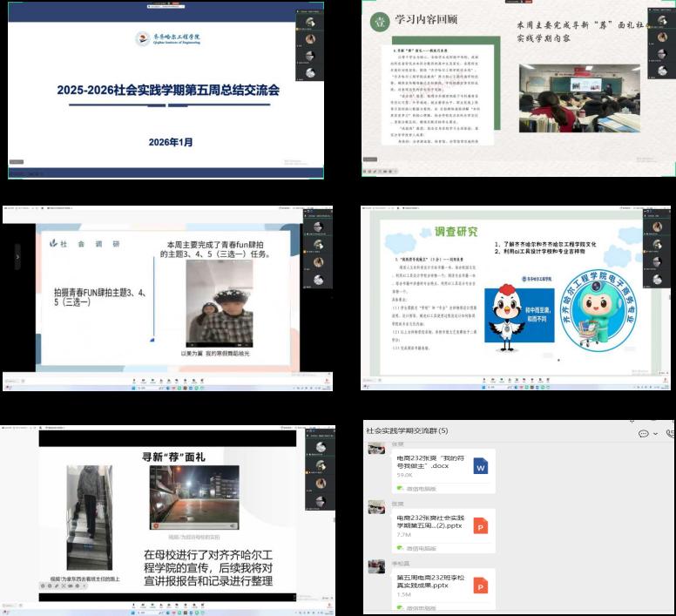Open the Word icon of the .docx file
Image resolution: width=676 pixels, height=616 pixels.
tap(480, 466)
